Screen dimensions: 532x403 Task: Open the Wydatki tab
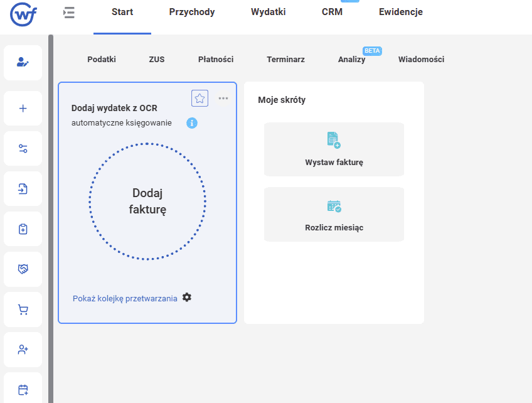pos(268,12)
